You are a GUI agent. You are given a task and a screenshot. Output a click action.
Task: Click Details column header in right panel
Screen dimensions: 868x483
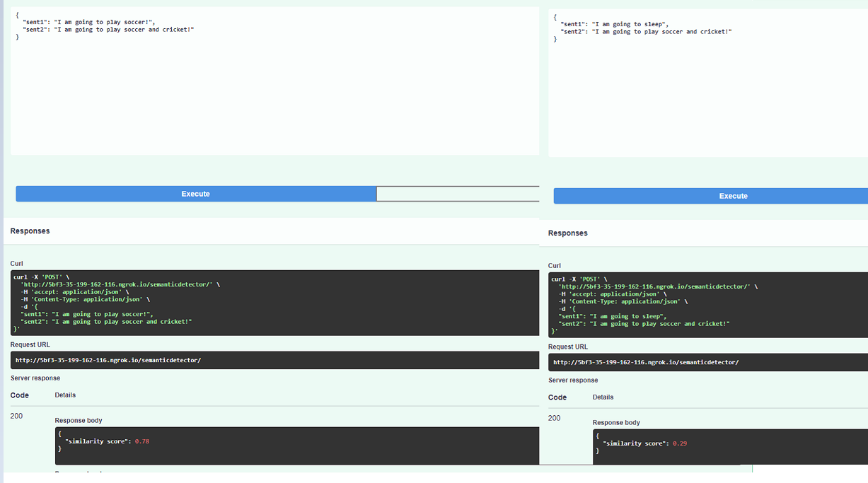coord(603,397)
